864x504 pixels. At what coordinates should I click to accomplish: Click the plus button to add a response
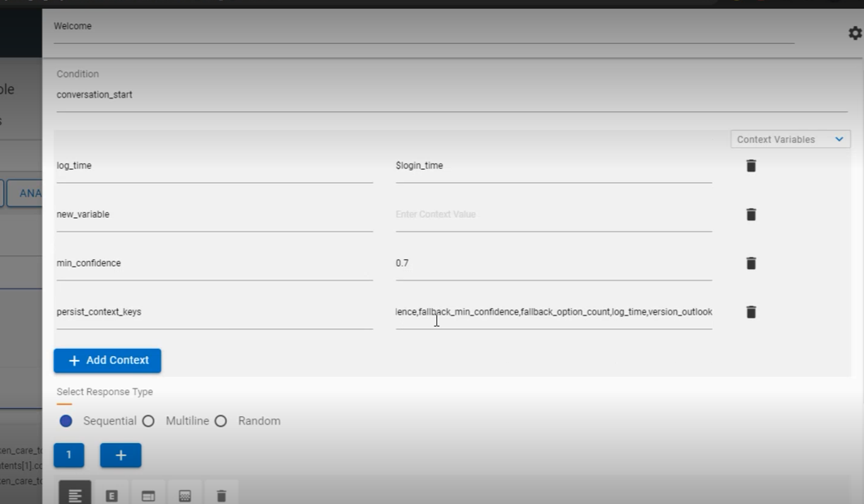(120, 455)
